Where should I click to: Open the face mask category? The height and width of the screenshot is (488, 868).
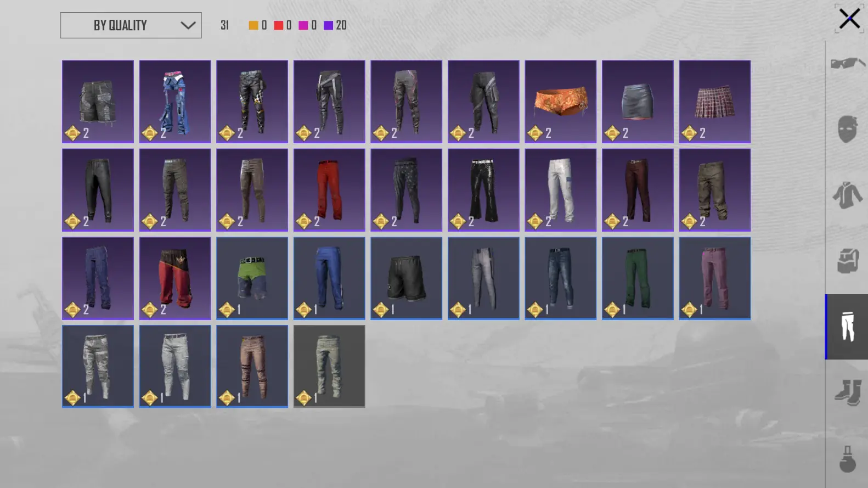pyautogui.click(x=847, y=129)
